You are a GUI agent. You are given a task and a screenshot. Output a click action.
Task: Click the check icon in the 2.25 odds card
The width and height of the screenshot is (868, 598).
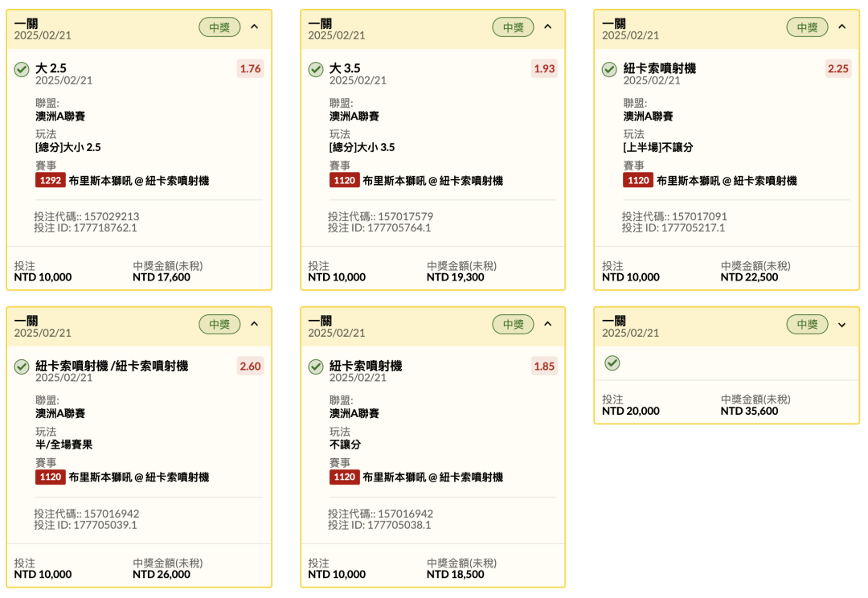pyautogui.click(x=609, y=69)
